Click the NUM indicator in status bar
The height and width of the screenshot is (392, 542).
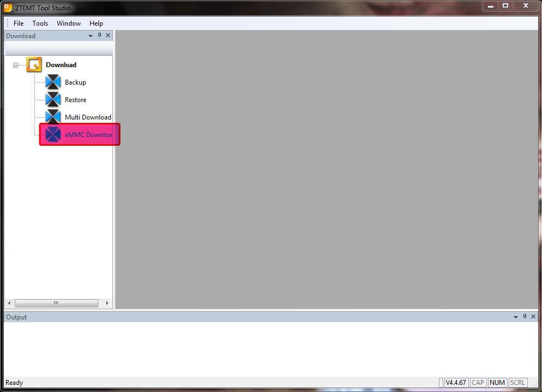tap(497, 382)
